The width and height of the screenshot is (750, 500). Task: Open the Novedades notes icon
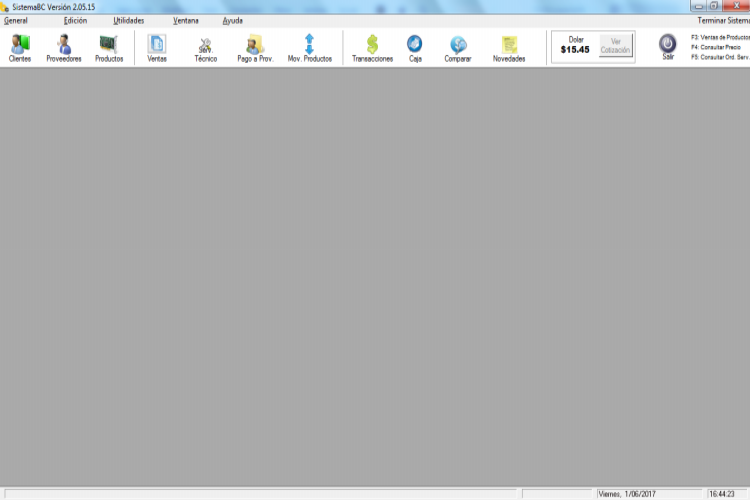coord(509,45)
